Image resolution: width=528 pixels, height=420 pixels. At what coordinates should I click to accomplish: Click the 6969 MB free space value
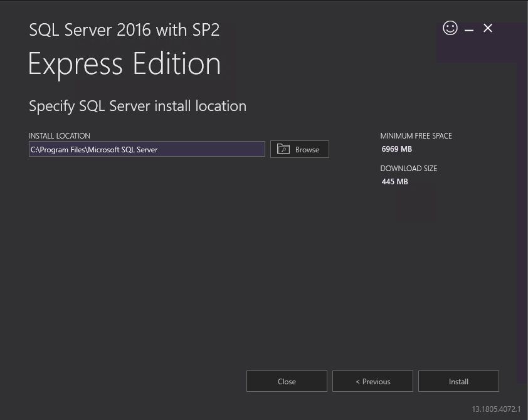point(397,149)
